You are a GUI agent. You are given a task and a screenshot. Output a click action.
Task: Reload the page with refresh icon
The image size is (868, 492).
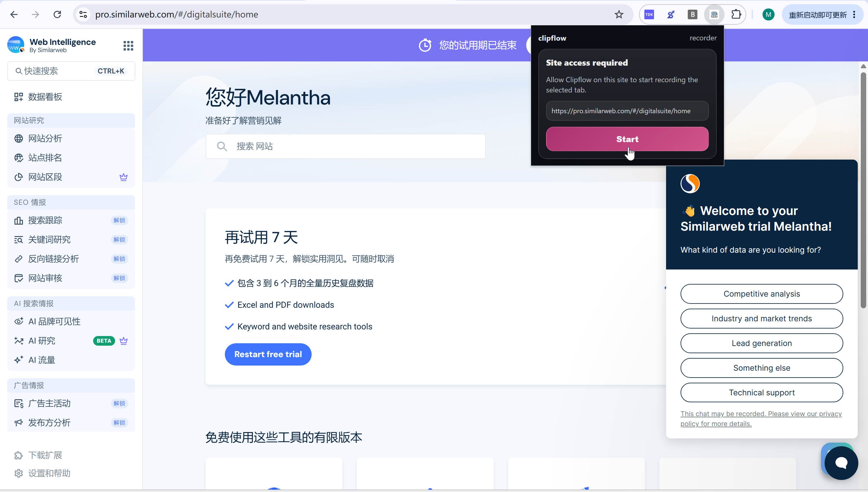(x=57, y=14)
